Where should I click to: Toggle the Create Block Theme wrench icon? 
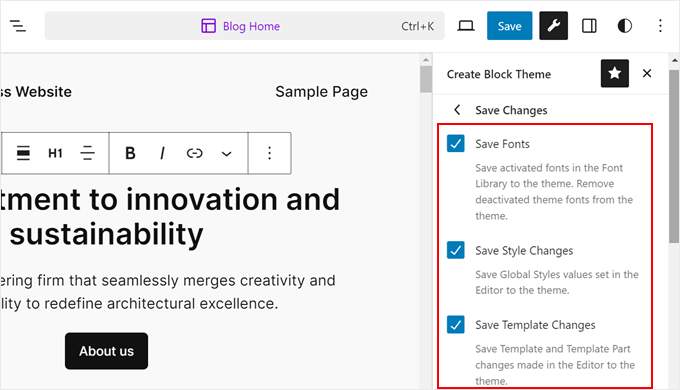(x=553, y=26)
